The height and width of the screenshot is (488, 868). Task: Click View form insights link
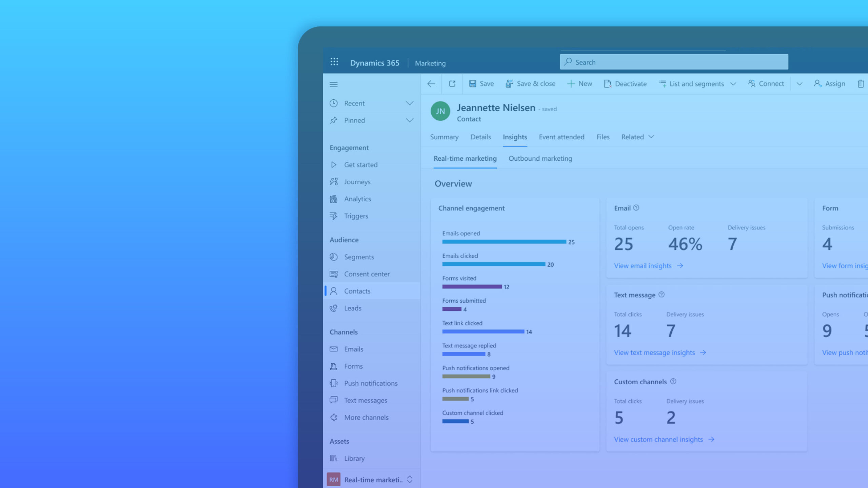coord(845,266)
